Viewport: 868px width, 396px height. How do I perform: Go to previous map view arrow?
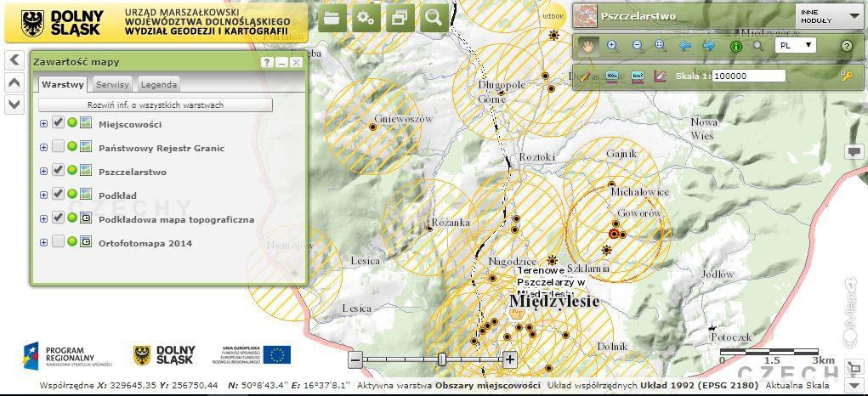(685, 46)
